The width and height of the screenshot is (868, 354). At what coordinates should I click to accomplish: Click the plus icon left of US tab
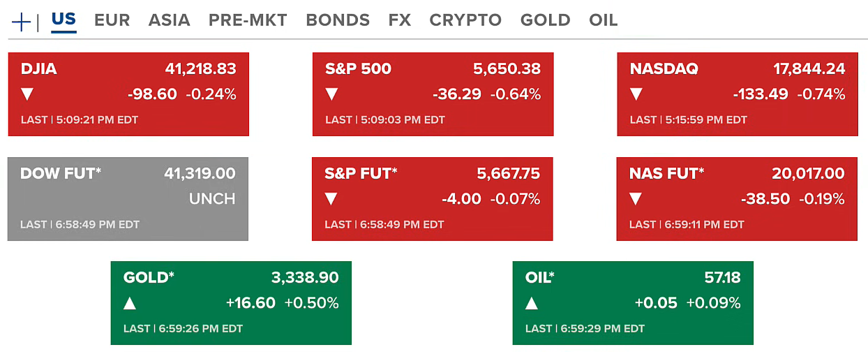[x=22, y=22]
